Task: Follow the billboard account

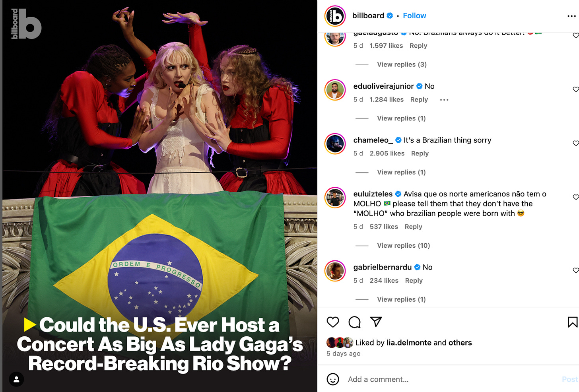Action: 414,16
